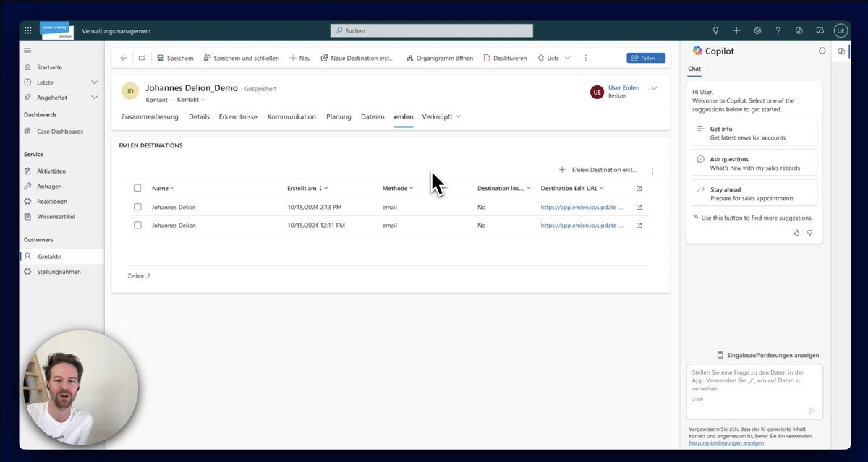Give thumbs down to Copilot welcome
Image resolution: width=868 pixels, height=462 pixels.
809,233
